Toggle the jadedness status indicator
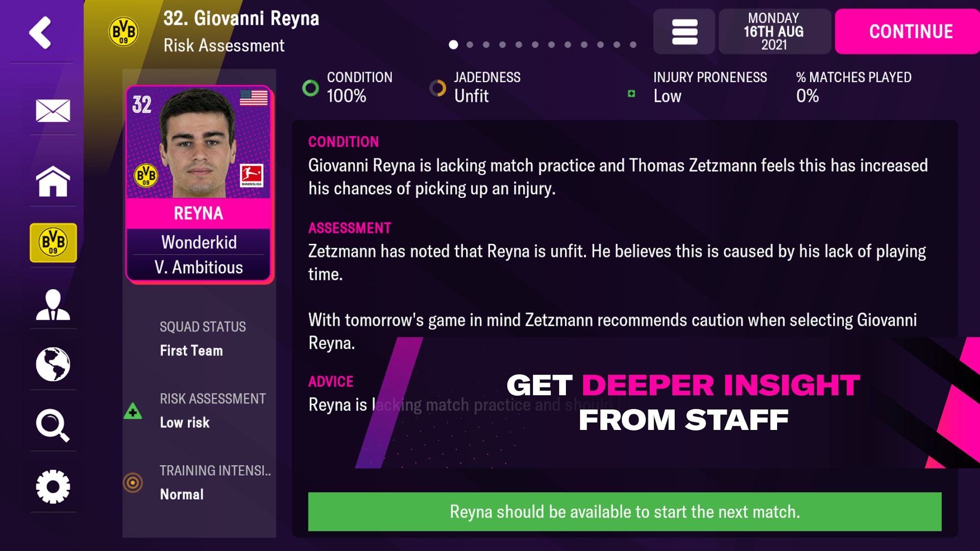The width and height of the screenshot is (980, 551). tap(437, 88)
